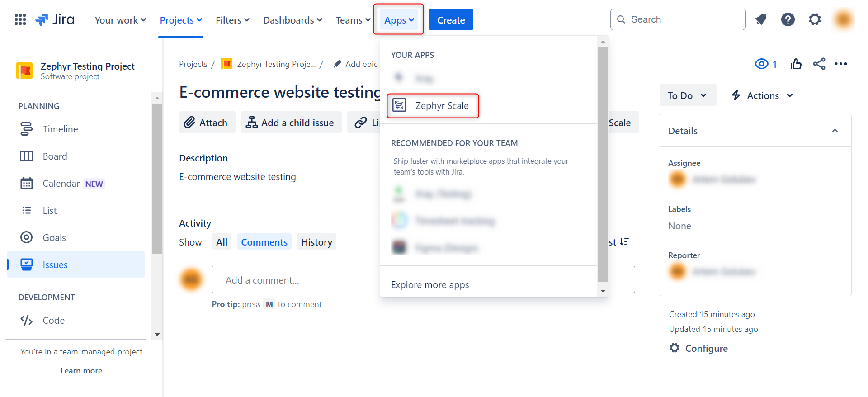Click the share issue icon
This screenshot has width=868, height=397.
coord(819,64)
